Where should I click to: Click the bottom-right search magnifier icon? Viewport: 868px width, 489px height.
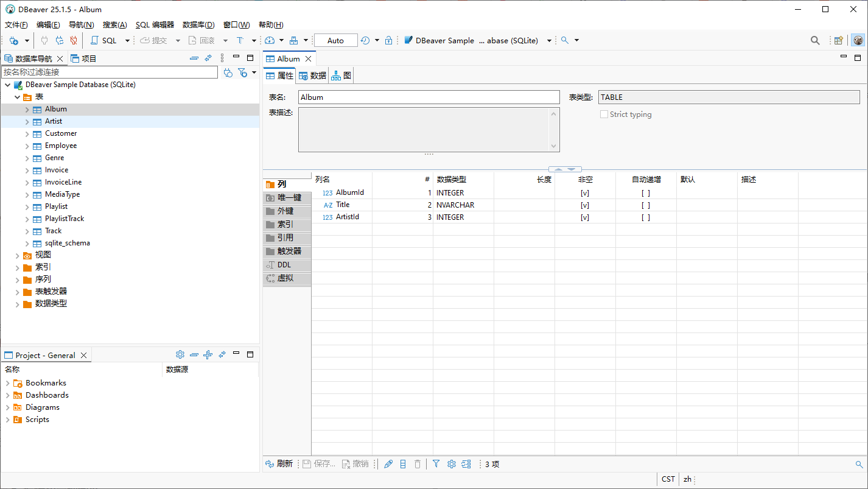click(859, 465)
